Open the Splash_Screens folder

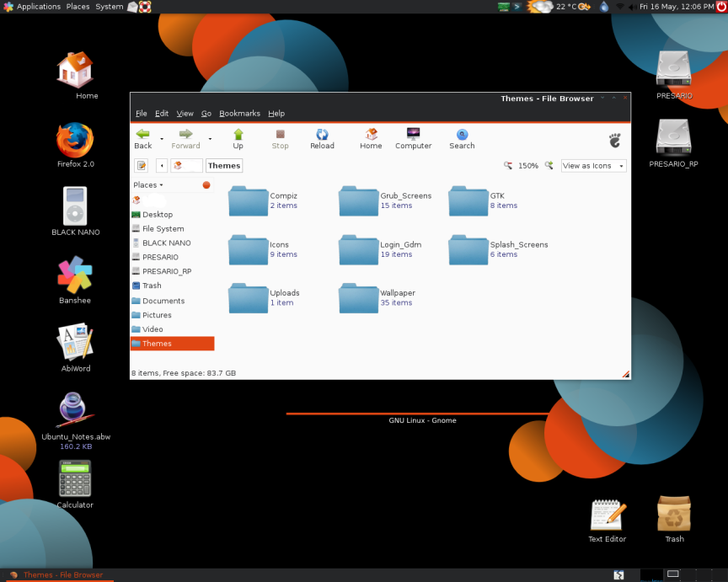coord(498,249)
